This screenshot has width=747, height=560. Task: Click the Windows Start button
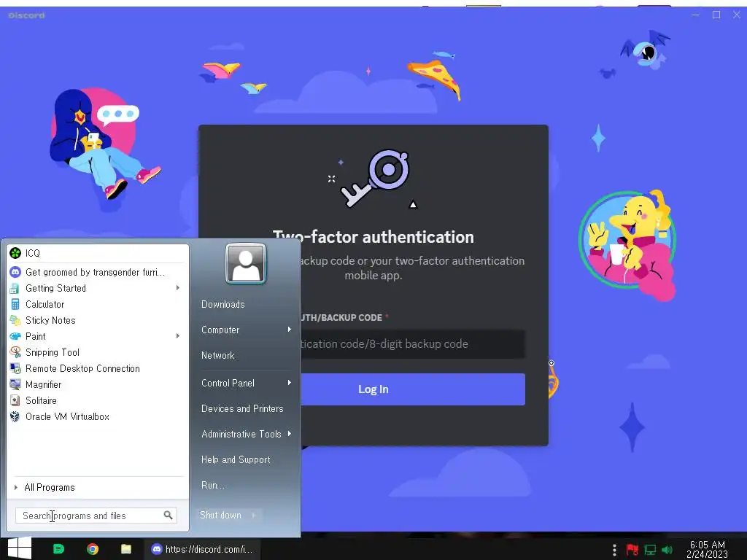[x=20, y=548]
